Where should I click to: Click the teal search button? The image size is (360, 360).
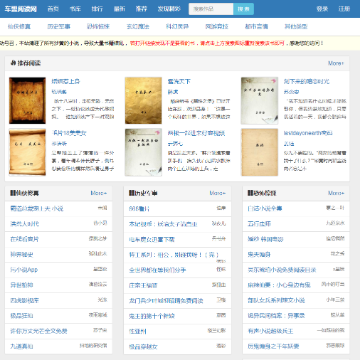244,9
